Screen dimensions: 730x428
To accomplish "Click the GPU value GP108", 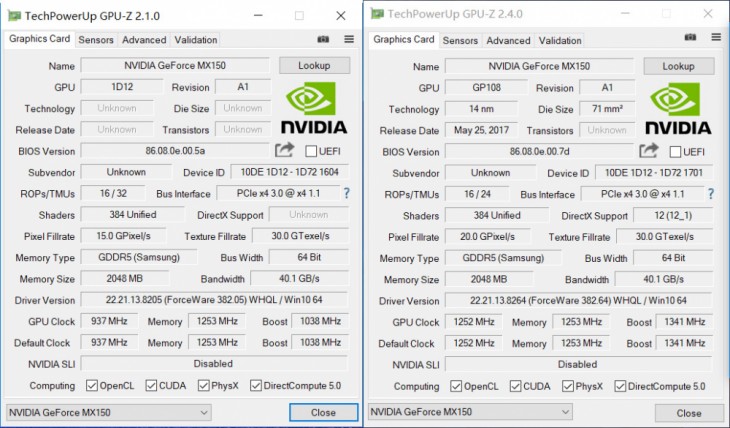I will (x=487, y=88).
